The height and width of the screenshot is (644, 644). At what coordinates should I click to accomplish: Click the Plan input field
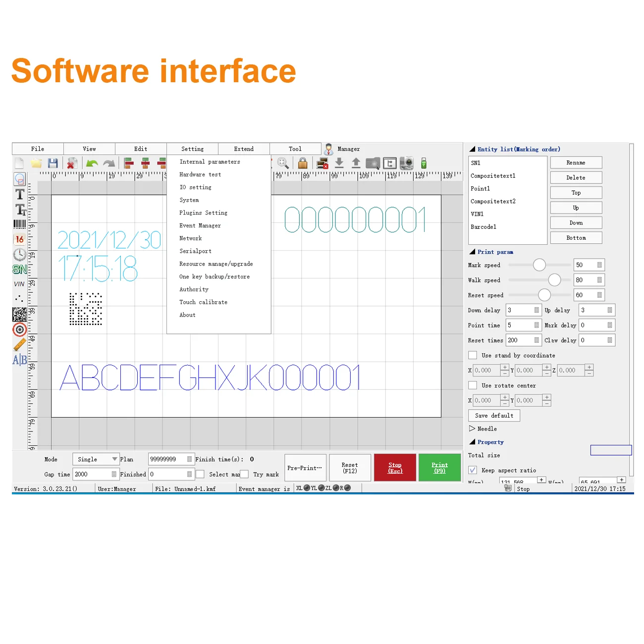point(171,459)
